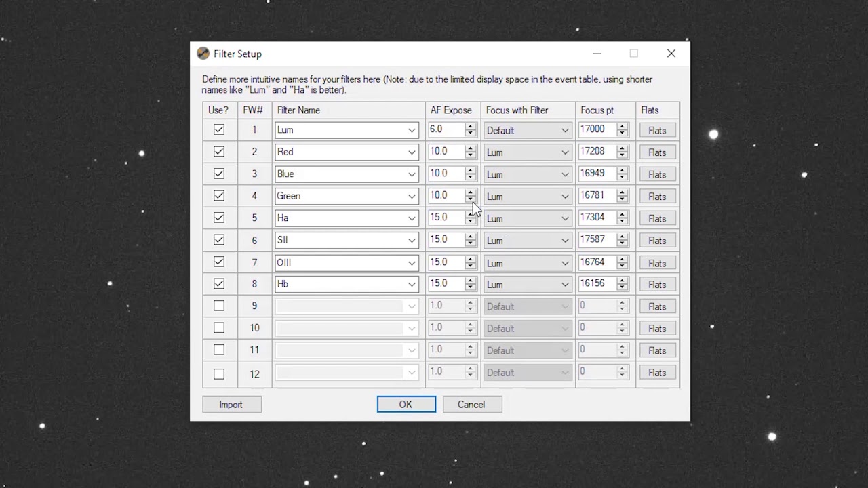Screen dimensions: 868x488
Task: Click the Focus pt stepper for Hb row
Action: [x=623, y=284]
